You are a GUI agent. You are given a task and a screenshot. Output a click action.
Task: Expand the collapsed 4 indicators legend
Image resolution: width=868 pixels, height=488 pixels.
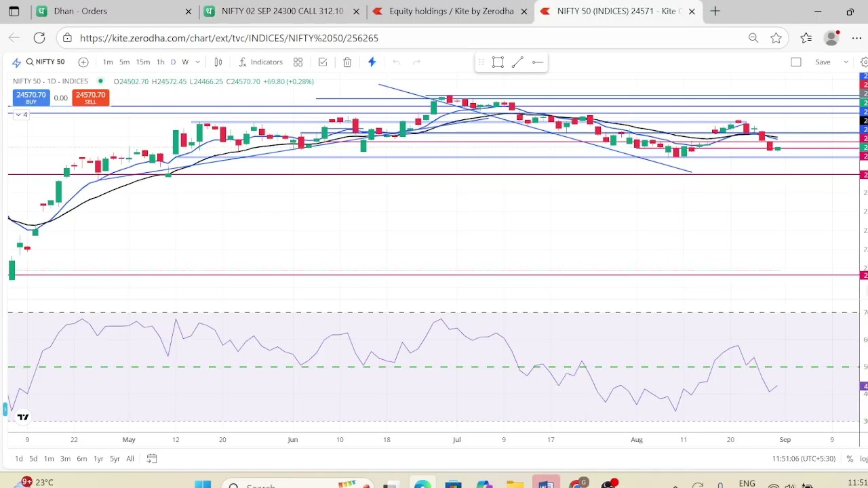21,115
